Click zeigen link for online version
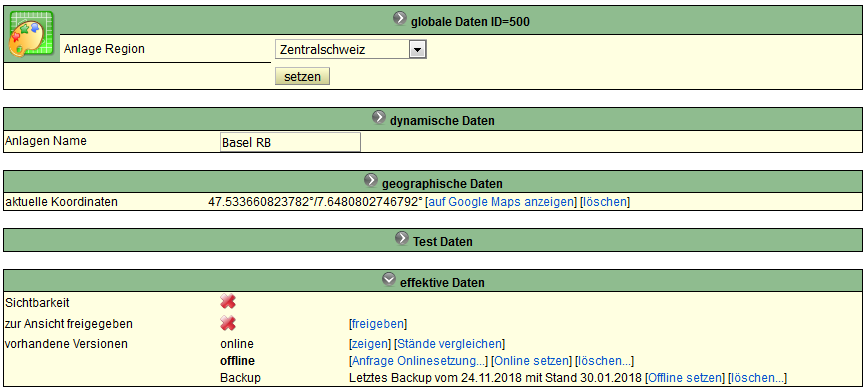 click(370, 344)
